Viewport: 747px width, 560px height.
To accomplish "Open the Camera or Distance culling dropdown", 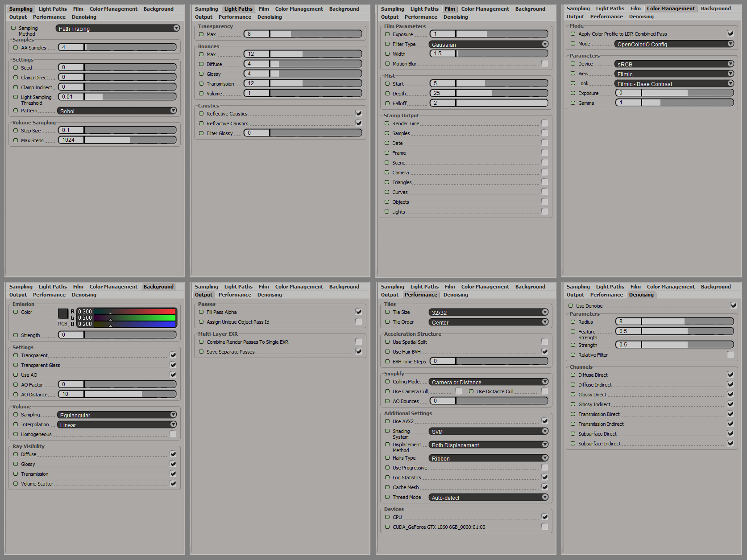I will 489,382.
